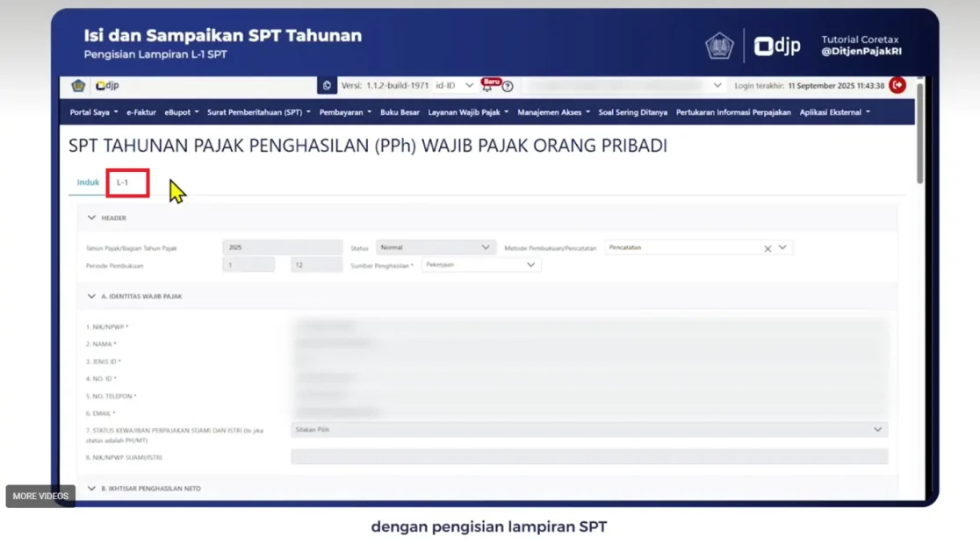
Task: Click the red logout icon
Action: tap(897, 85)
